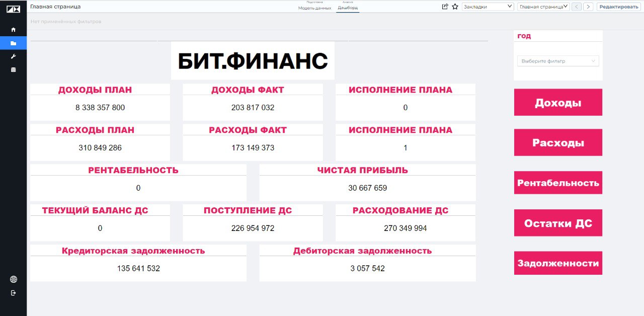The image size is (644, 316).
Task: Click the РАСХОДЫ ФАКТ heading
Action: 248,130
